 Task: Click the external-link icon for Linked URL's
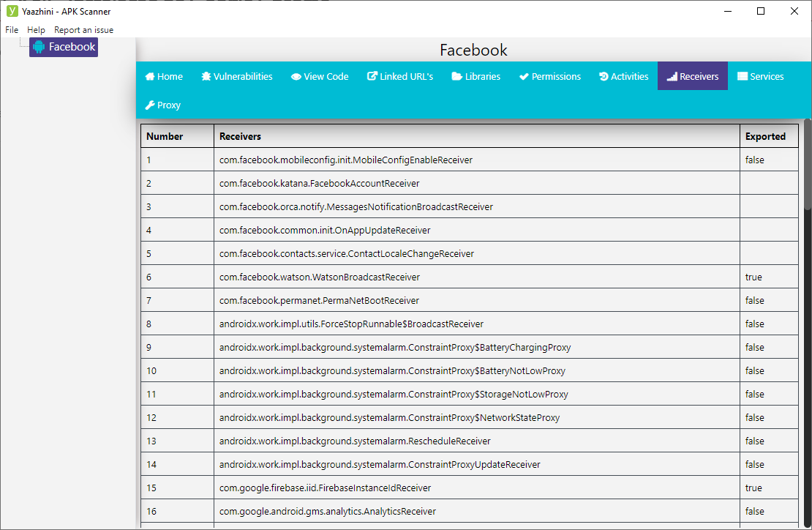coord(372,76)
